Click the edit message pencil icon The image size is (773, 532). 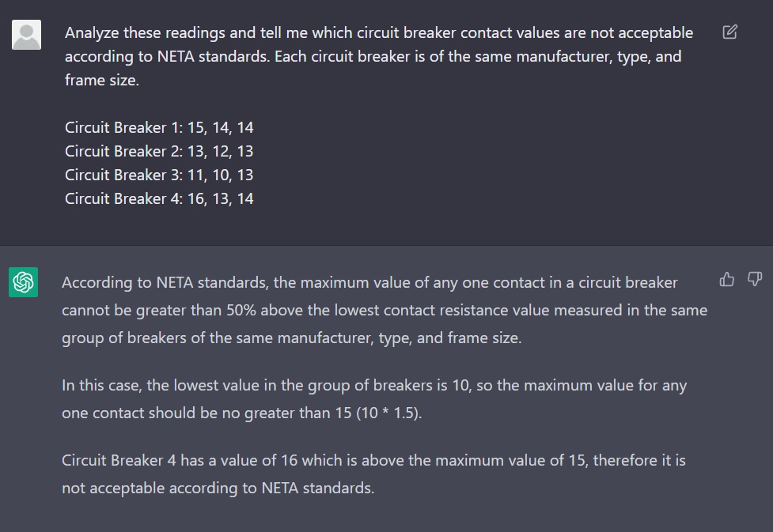coord(730,32)
